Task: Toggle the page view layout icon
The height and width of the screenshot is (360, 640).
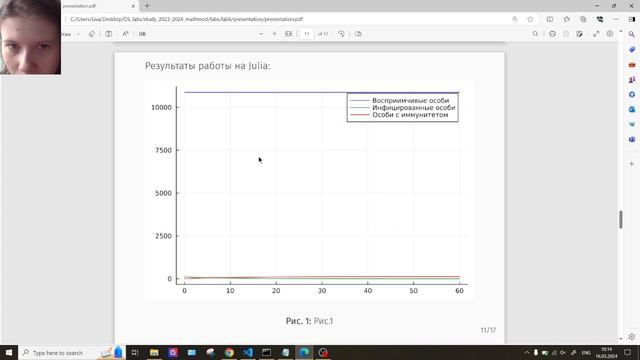Action: point(109,34)
